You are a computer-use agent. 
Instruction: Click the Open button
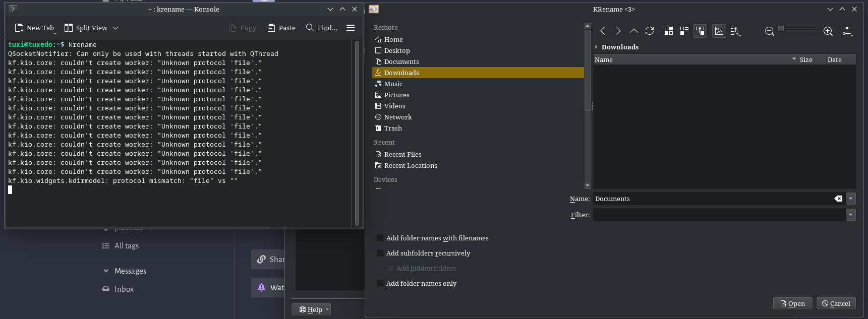[792, 303]
